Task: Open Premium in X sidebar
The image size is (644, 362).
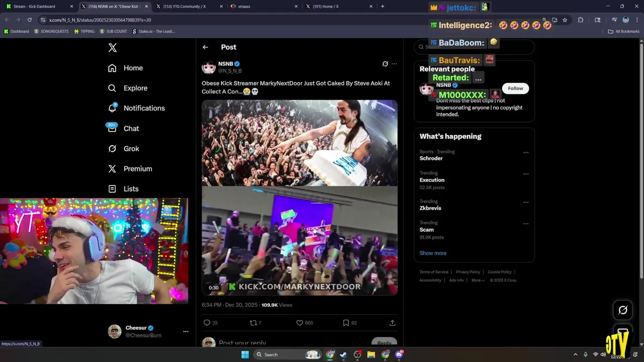Action: pyautogui.click(x=130, y=168)
